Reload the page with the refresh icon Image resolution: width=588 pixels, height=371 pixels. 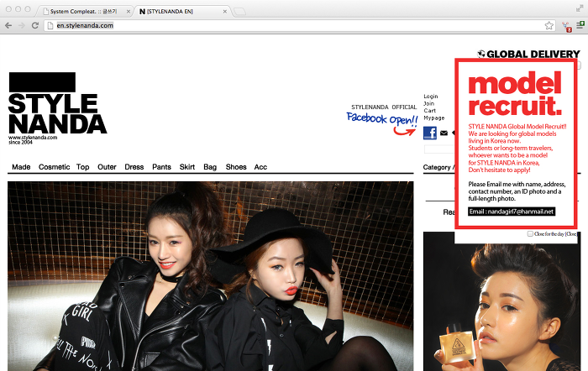(x=35, y=25)
